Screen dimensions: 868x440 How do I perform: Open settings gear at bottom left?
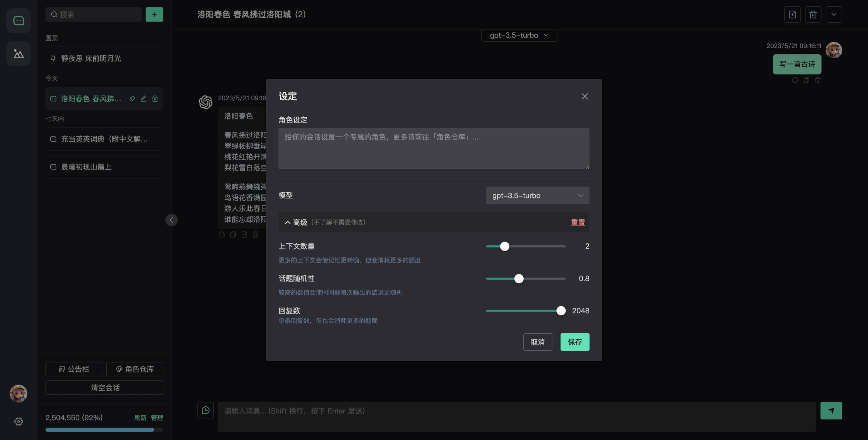coord(18,422)
